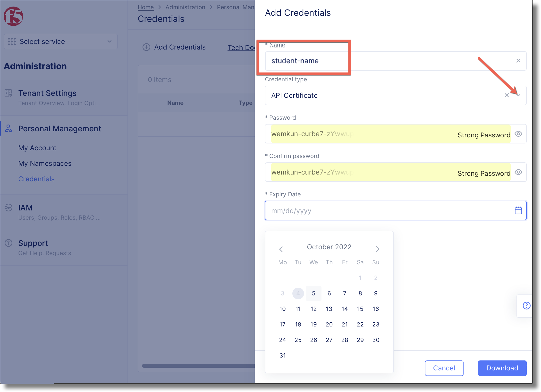Click Administration breadcrumb

tap(185, 7)
